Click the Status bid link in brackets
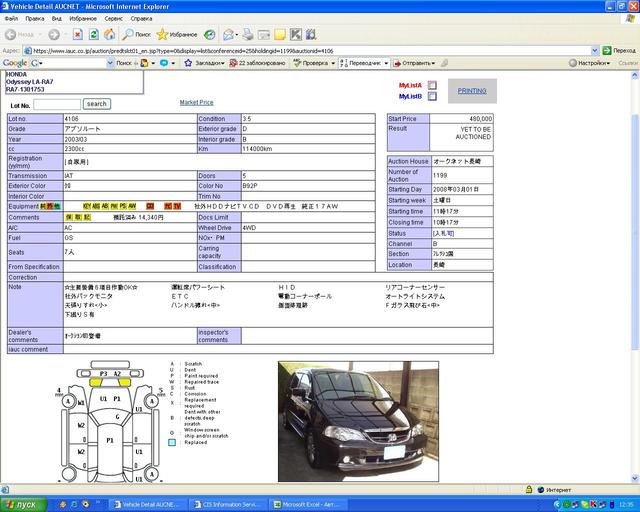Viewport: 640px width, 512px height. coord(443,233)
